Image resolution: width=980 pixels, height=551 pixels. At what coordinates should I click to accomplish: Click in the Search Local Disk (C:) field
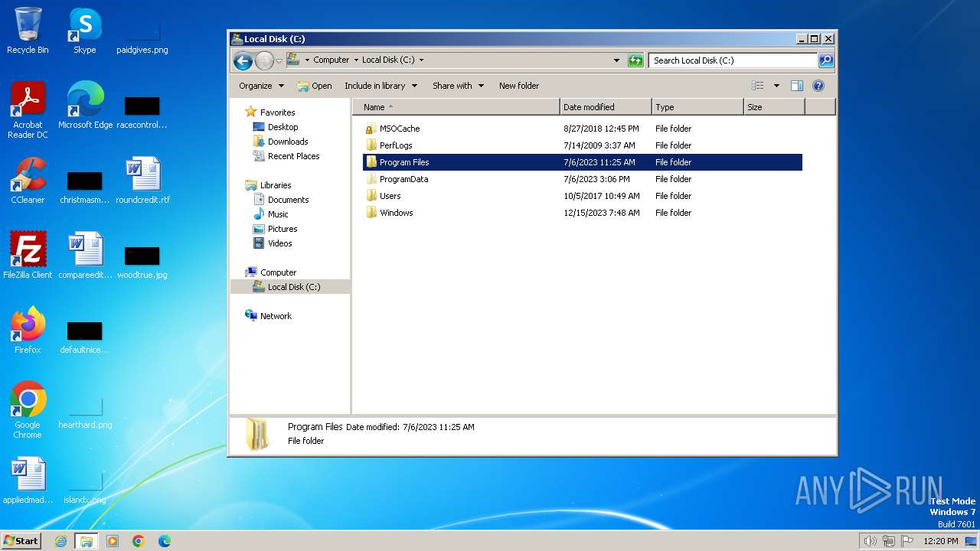pyautogui.click(x=733, y=60)
